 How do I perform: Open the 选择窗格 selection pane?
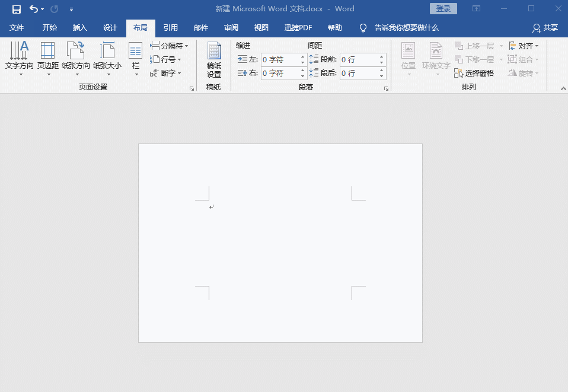point(474,73)
